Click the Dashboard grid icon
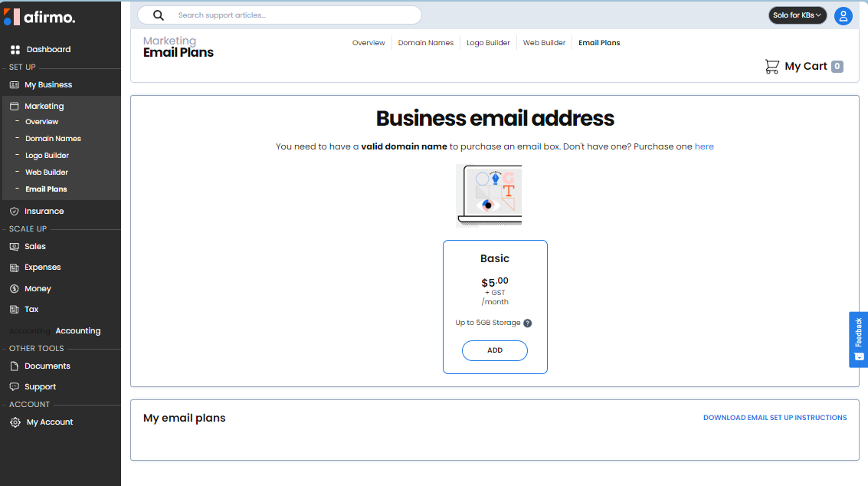 click(x=15, y=49)
